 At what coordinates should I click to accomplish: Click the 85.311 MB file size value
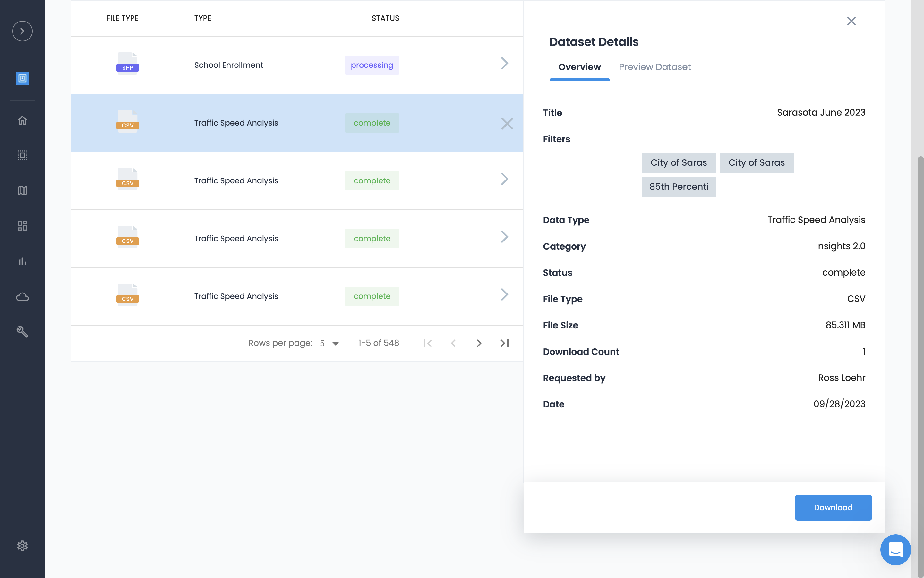pyautogui.click(x=845, y=325)
